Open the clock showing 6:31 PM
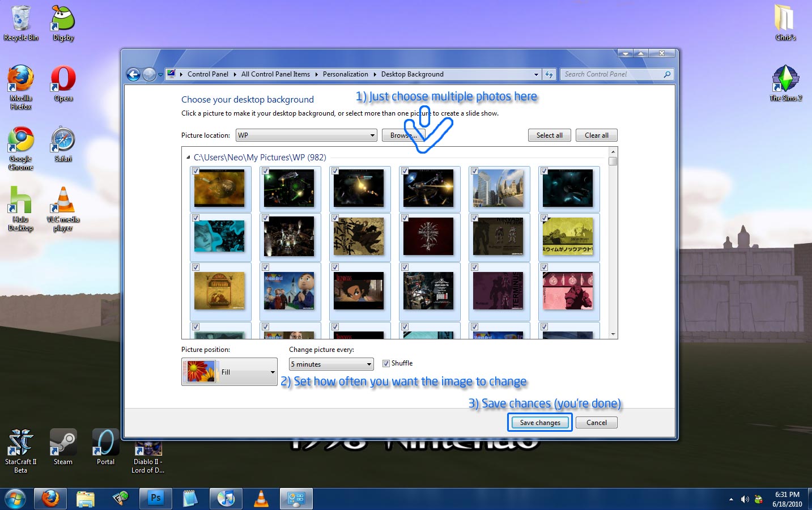 click(x=787, y=499)
